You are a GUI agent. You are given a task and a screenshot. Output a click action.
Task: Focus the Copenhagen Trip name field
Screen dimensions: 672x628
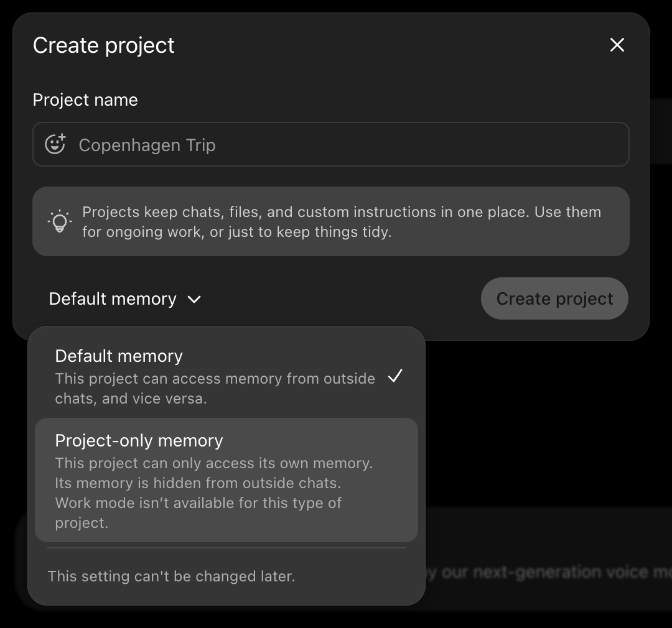pyautogui.click(x=331, y=144)
